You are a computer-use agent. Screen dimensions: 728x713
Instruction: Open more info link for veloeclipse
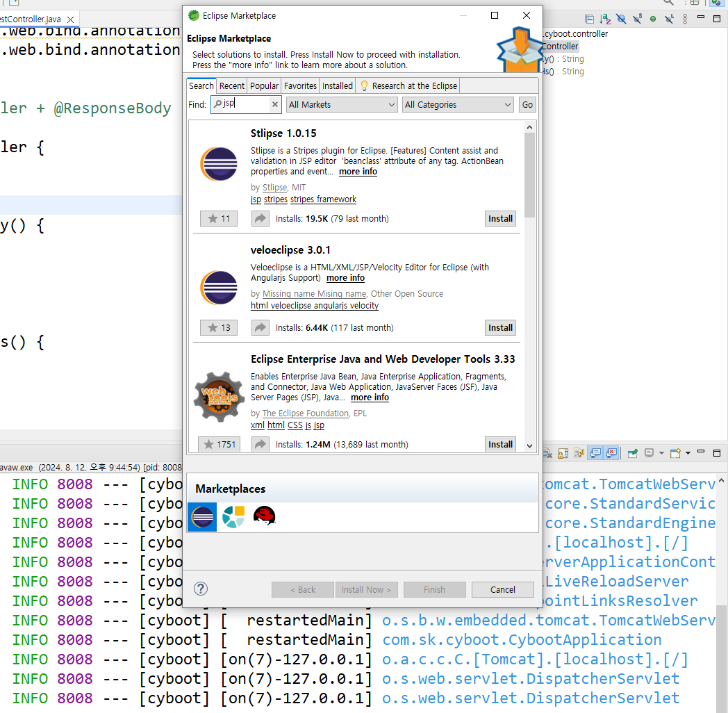345,278
